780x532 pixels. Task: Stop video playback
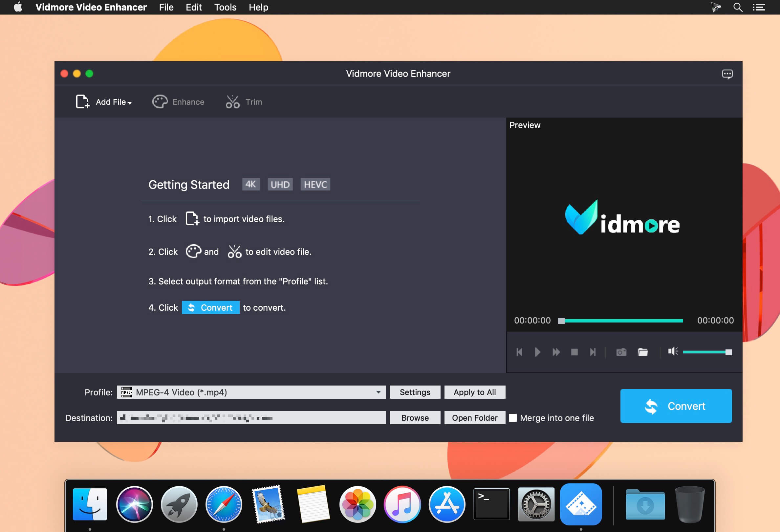click(x=574, y=352)
